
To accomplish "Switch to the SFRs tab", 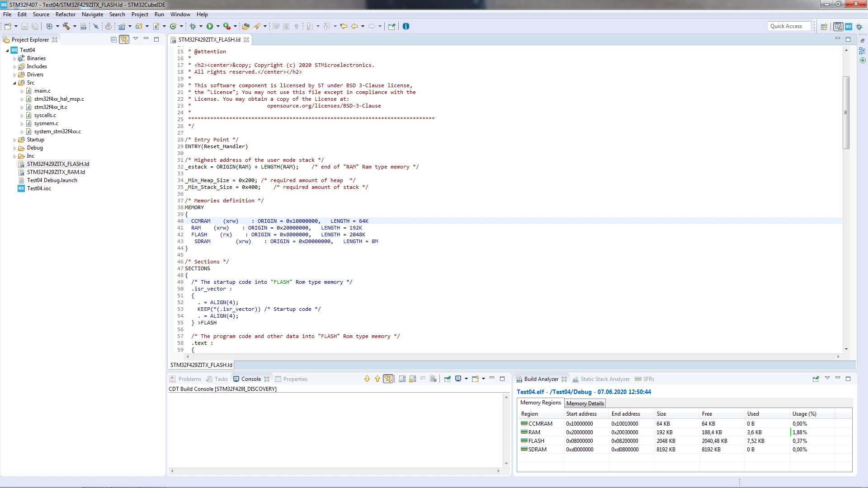I will (645, 379).
